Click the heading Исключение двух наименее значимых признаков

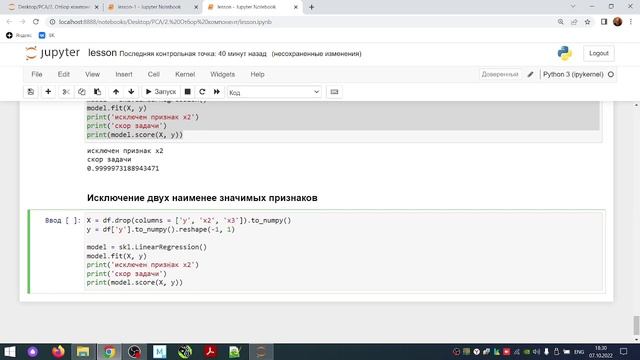pos(202,198)
